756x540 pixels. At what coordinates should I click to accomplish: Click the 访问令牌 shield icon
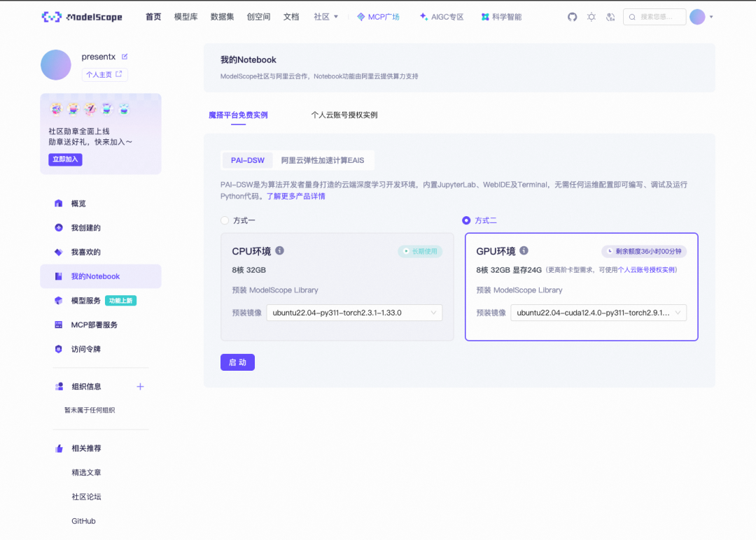tap(58, 349)
